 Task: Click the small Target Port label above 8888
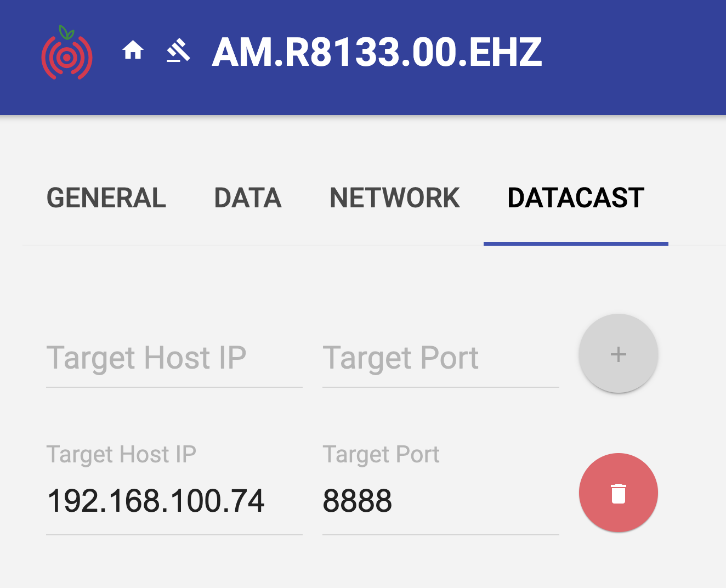click(381, 455)
